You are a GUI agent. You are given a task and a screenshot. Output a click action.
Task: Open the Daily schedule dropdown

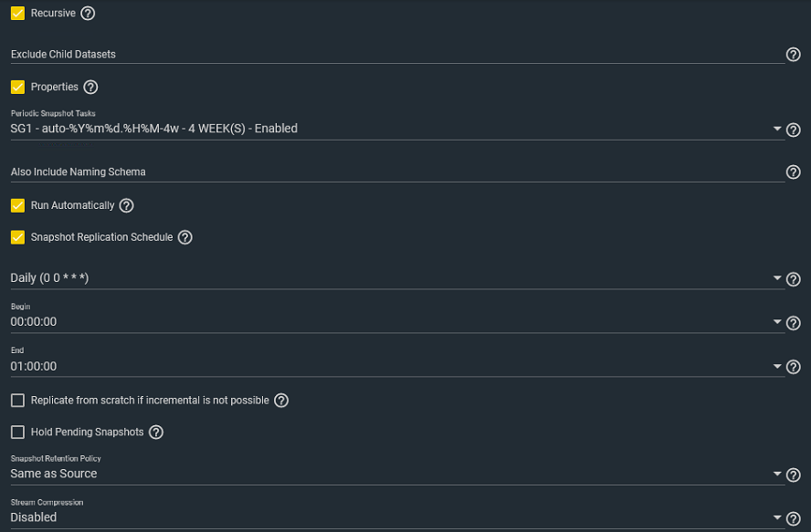click(x=397, y=278)
